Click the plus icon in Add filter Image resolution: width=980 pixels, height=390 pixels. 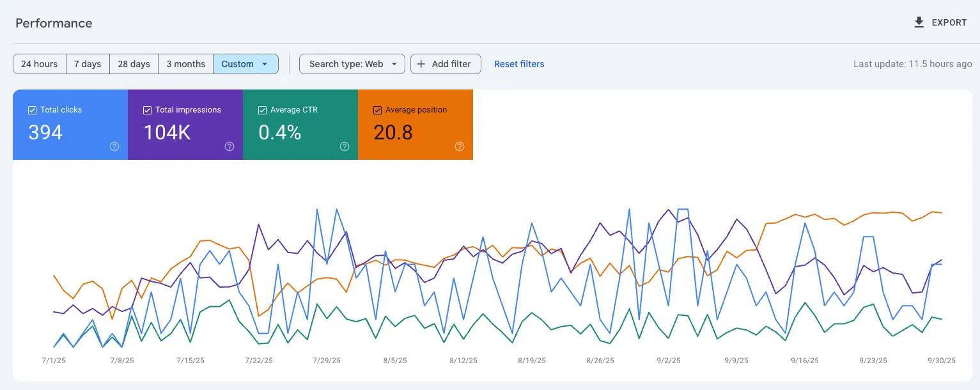click(421, 64)
